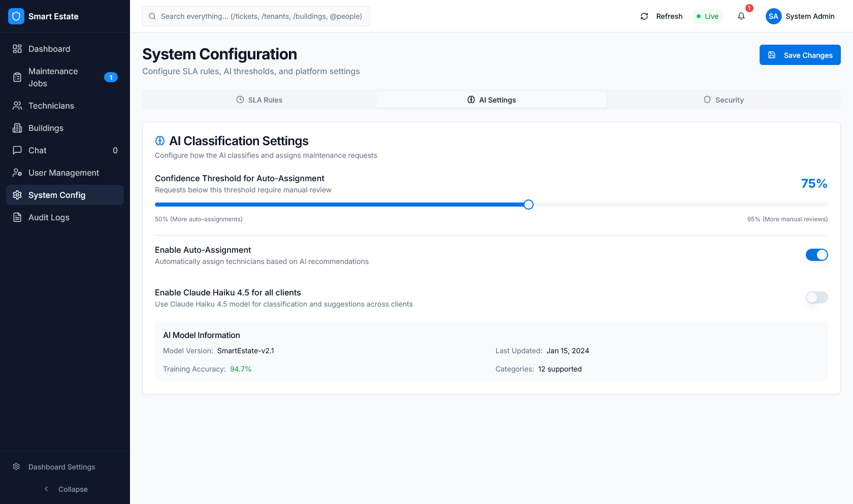This screenshot has height=504, width=853.
Task: Click the Smart Estate shield logo
Action: pyautogui.click(x=16, y=16)
